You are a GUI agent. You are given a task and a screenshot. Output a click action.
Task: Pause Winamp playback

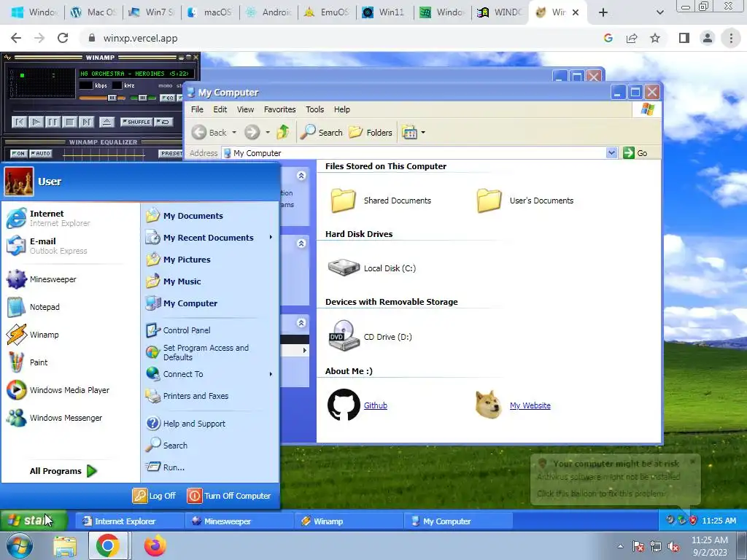(53, 122)
